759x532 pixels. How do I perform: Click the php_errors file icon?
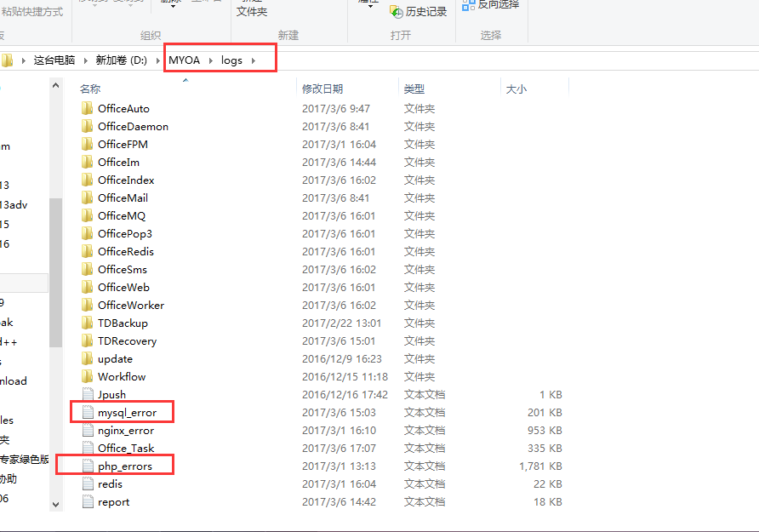click(x=87, y=466)
